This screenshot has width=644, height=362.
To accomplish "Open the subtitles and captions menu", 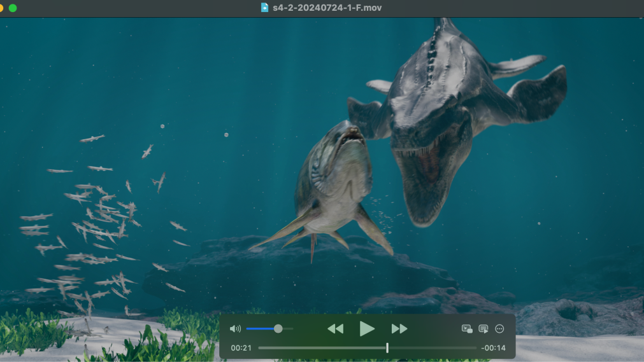I will point(483,329).
